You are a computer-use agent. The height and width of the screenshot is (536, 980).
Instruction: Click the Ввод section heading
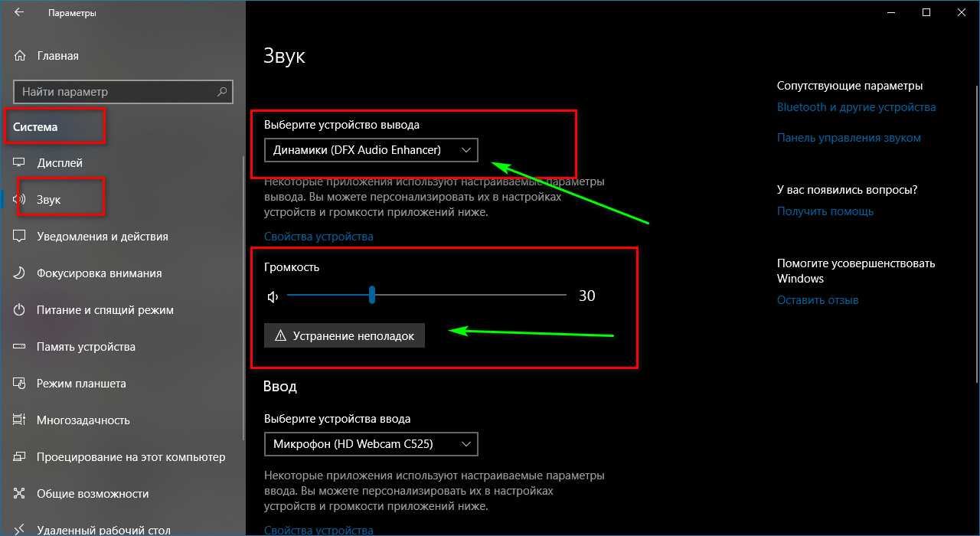(280, 386)
